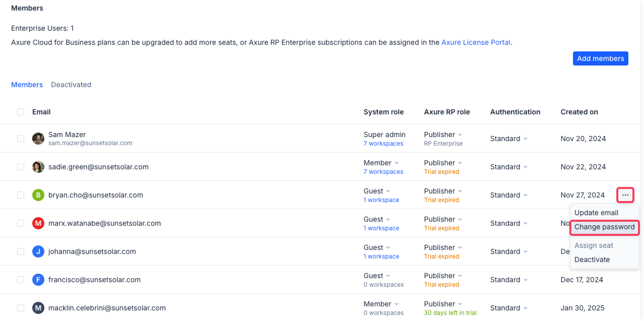The height and width of the screenshot is (321, 644).
Task: Click bryan.cho's green B avatar
Action: pos(38,195)
